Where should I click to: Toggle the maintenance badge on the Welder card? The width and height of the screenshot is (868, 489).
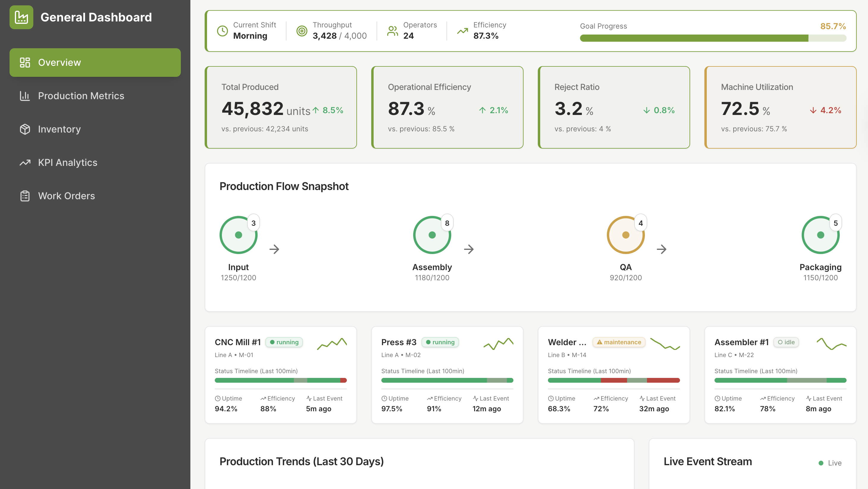coord(619,342)
